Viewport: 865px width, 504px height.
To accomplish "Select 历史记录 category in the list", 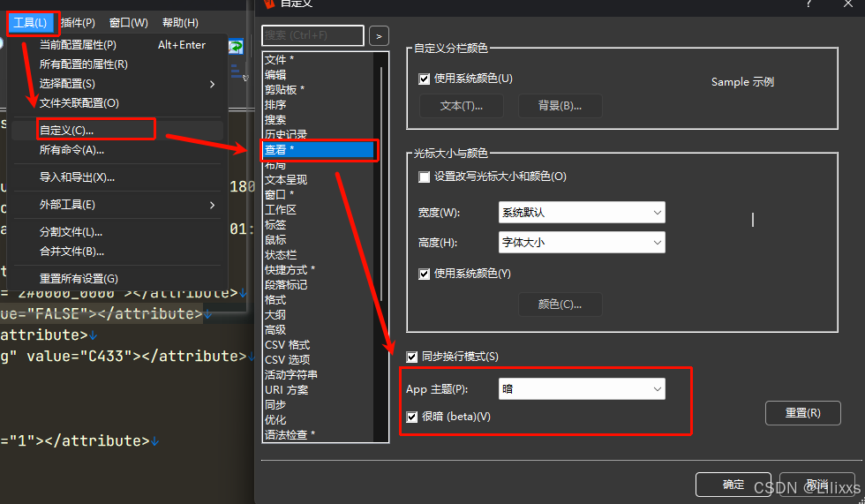I will (319, 134).
